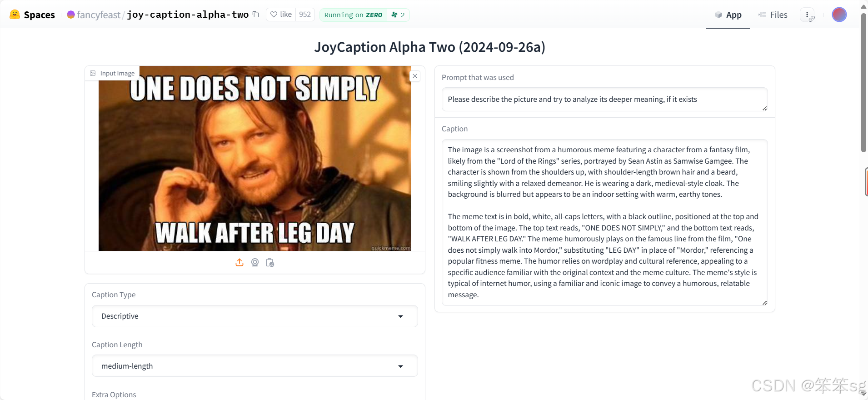Click the hardware count badge showing 2

(398, 15)
